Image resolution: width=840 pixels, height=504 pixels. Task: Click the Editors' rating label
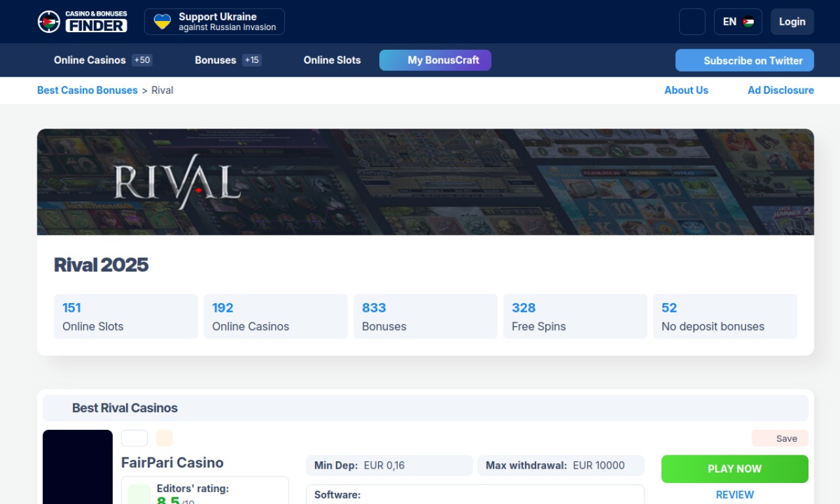(193, 489)
